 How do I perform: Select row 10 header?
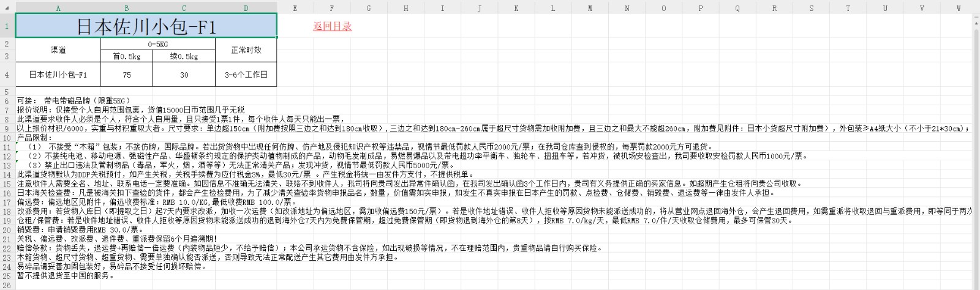tap(7, 138)
